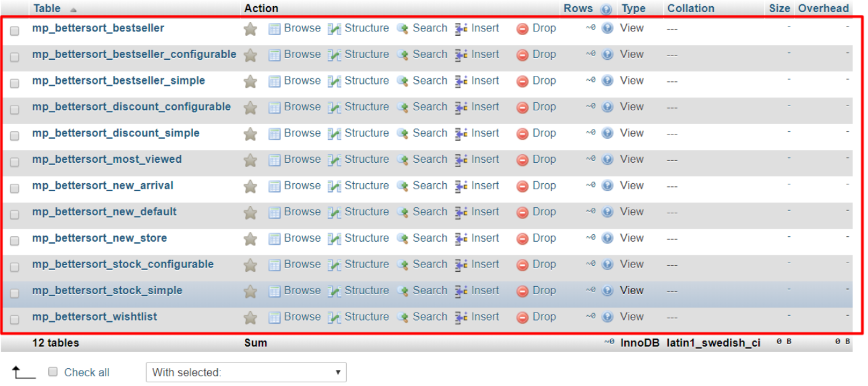Click Search icon for mp_bettersort_most_viewed

pyautogui.click(x=403, y=160)
